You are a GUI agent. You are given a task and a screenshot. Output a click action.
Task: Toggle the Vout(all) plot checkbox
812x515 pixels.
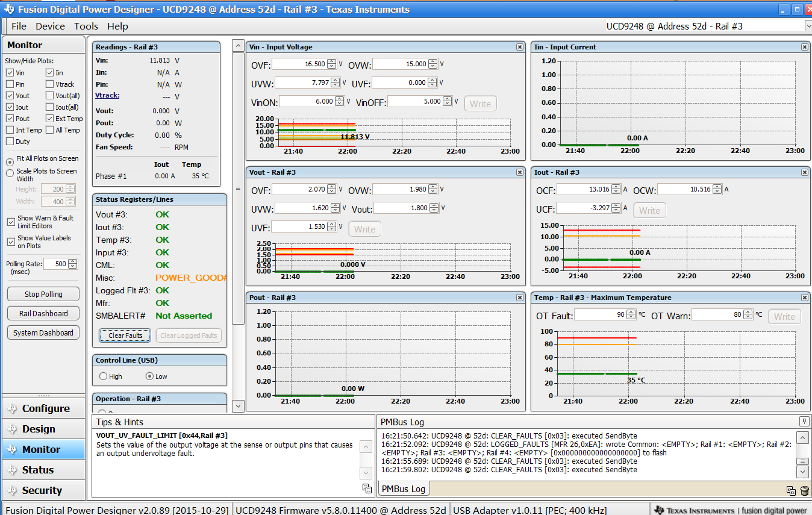[x=49, y=96]
